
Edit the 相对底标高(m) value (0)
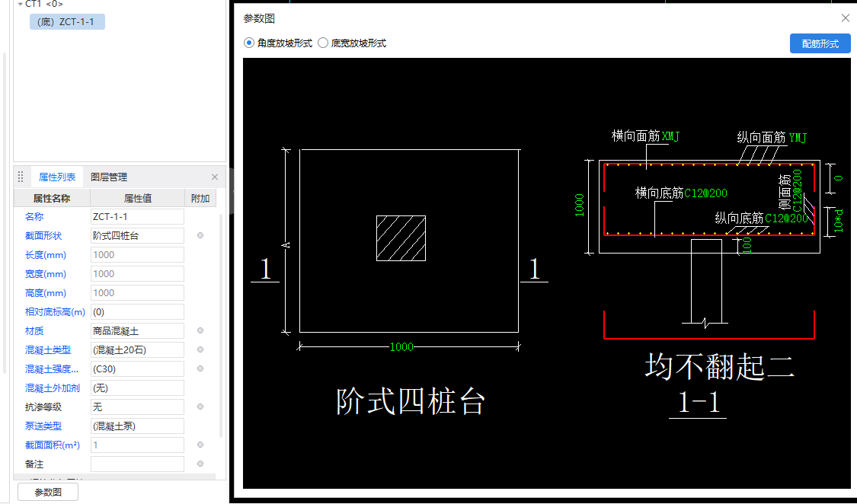point(137,312)
